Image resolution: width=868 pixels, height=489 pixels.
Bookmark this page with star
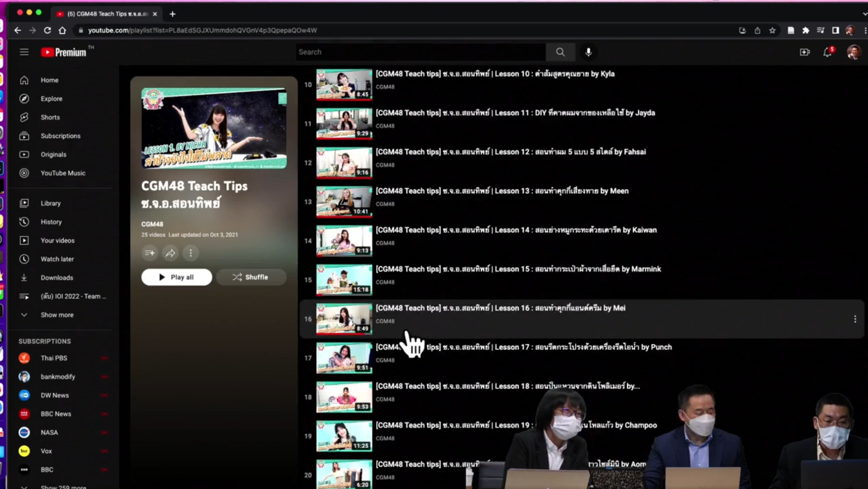pyautogui.click(x=772, y=31)
